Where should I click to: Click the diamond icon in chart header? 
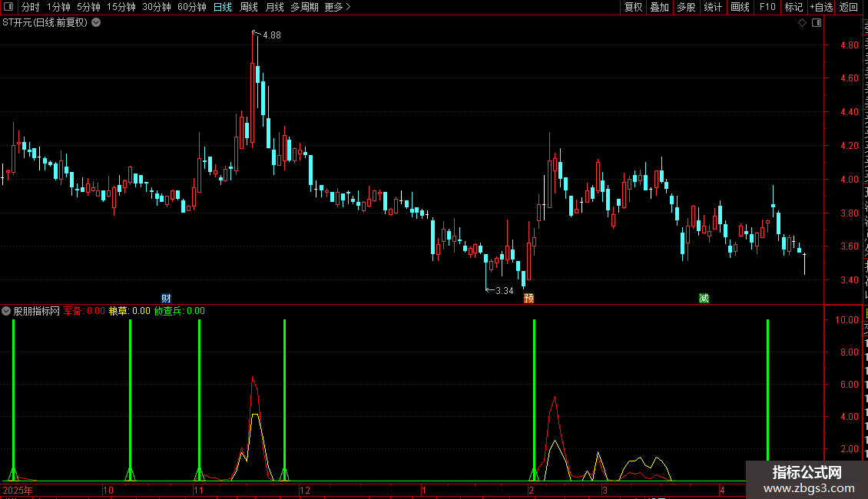click(802, 23)
